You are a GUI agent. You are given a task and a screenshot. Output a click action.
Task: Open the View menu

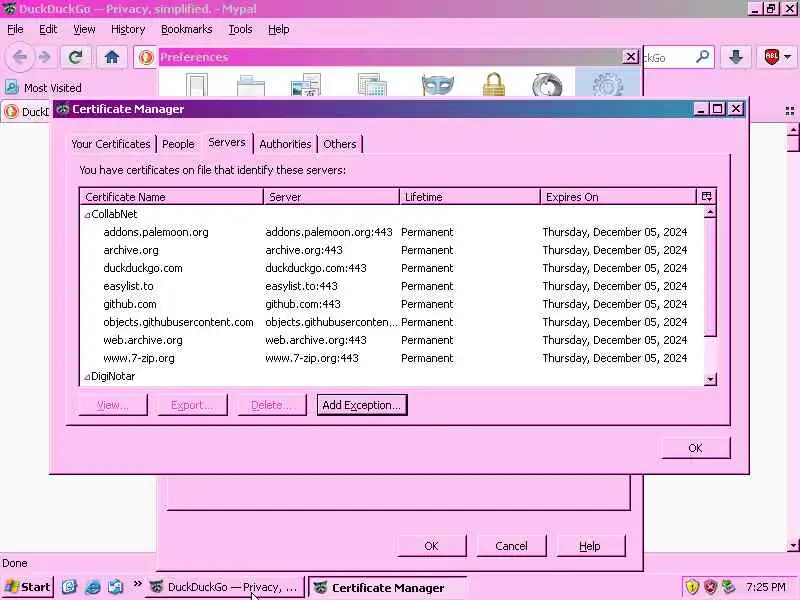tap(84, 30)
